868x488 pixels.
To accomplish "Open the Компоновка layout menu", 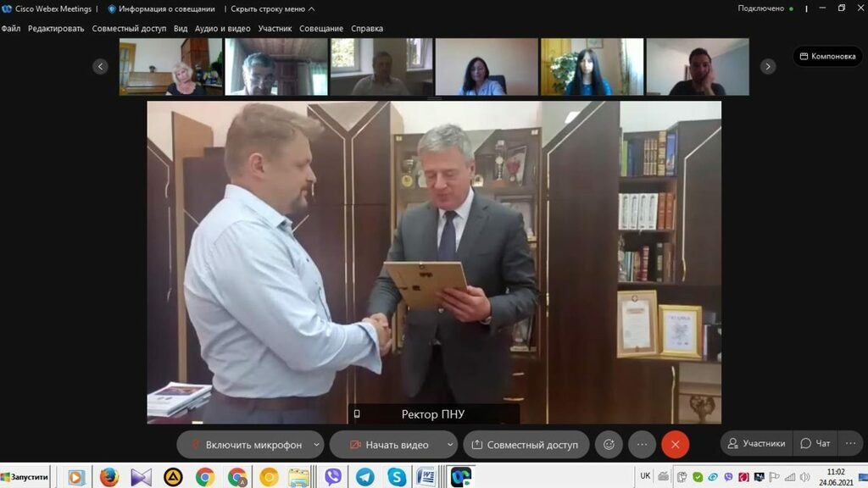I will (x=827, y=57).
